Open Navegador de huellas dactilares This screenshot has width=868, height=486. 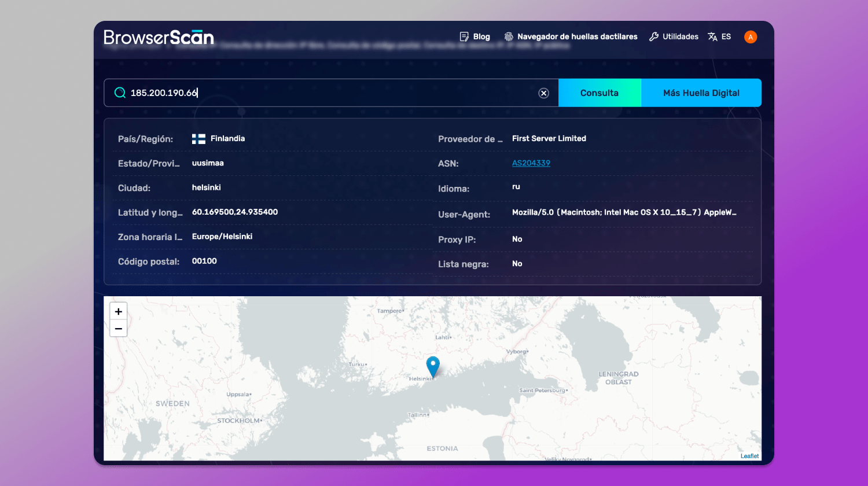pyautogui.click(x=577, y=36)
